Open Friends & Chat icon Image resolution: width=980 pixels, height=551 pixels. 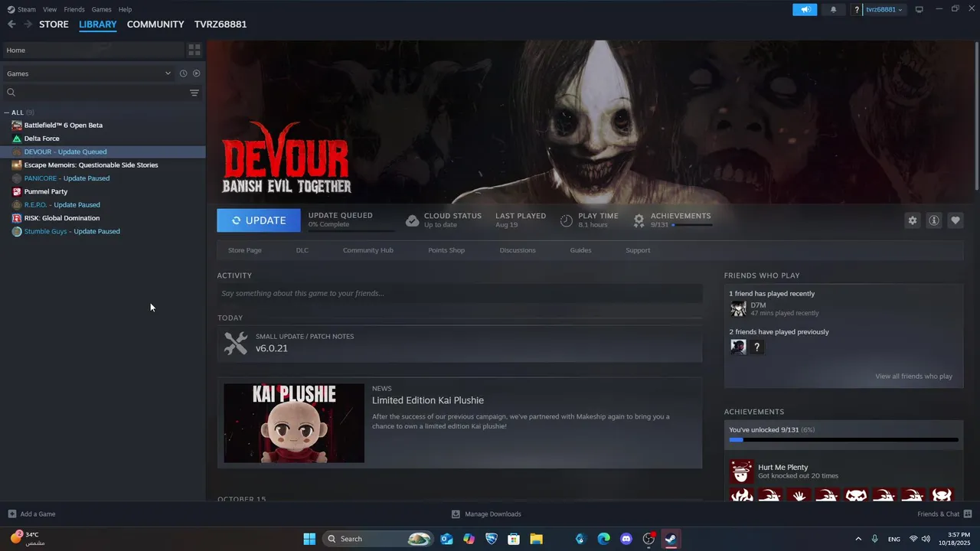tap(968, 514)
